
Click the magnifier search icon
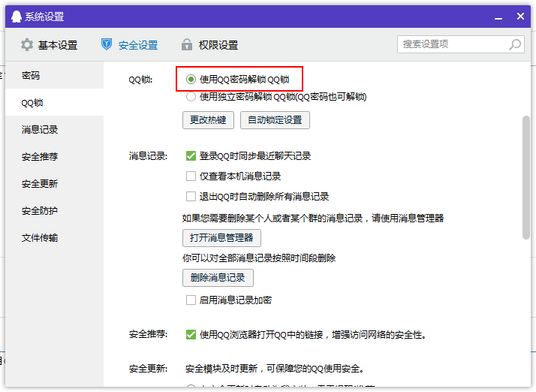(x=515, y=44)
